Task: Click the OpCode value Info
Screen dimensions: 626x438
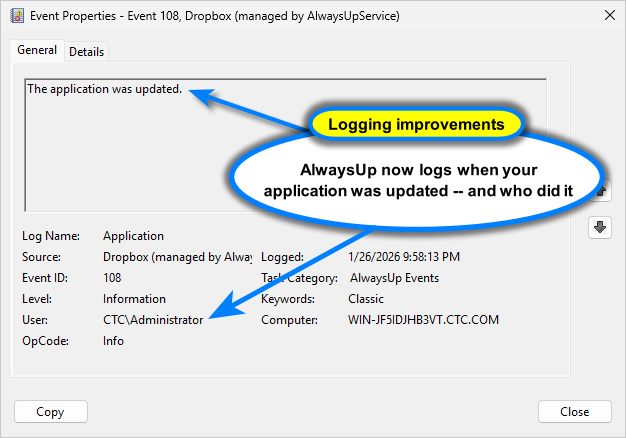Action: pyautogui.click(x=113, y=341)
